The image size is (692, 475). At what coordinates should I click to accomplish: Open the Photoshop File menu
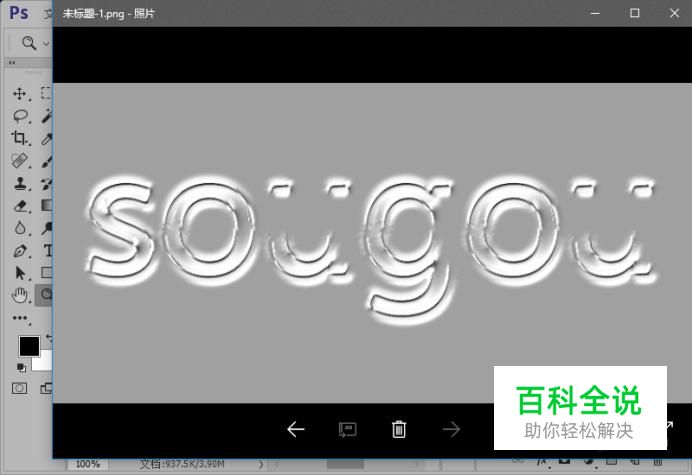tap(48, 13)
